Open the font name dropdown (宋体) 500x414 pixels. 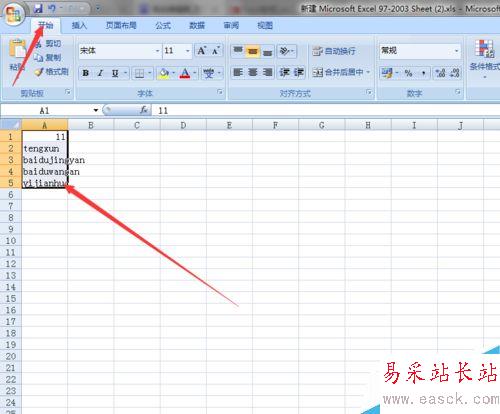click(x=157, y=51)
